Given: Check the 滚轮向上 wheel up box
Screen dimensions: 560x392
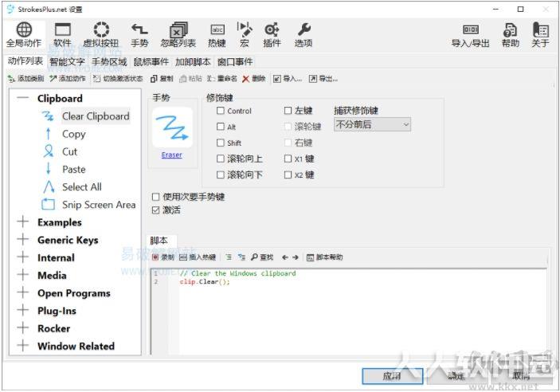Looking at the screenshot, I should tap(221, 159).
